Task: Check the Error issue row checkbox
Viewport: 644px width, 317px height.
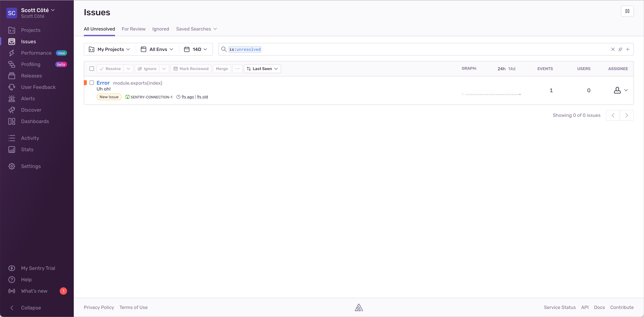Action: click(92, 83)
